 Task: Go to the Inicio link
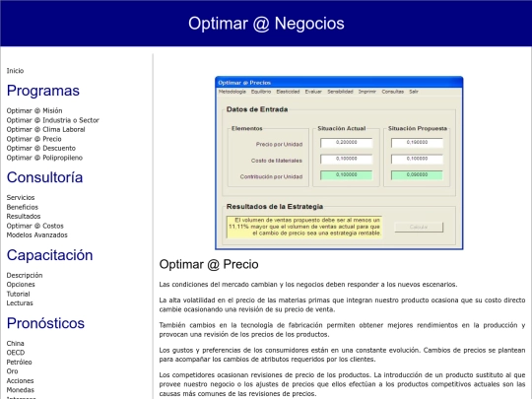tap(15, 71)
